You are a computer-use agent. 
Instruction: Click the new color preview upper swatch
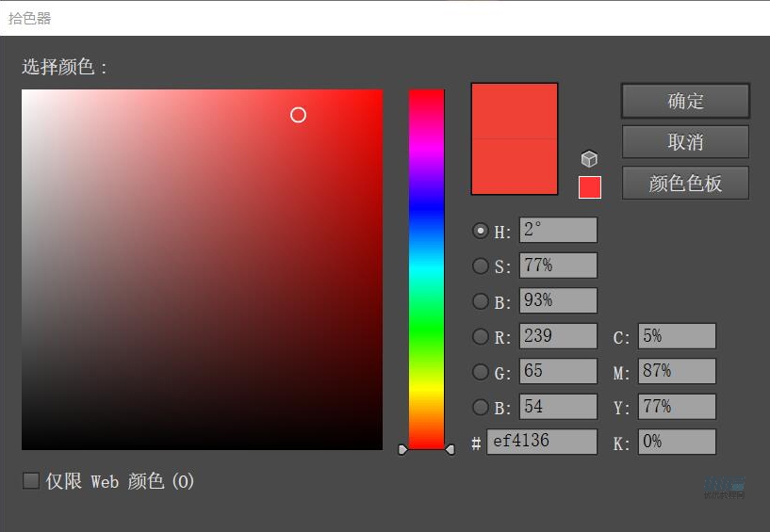(515, 111)
